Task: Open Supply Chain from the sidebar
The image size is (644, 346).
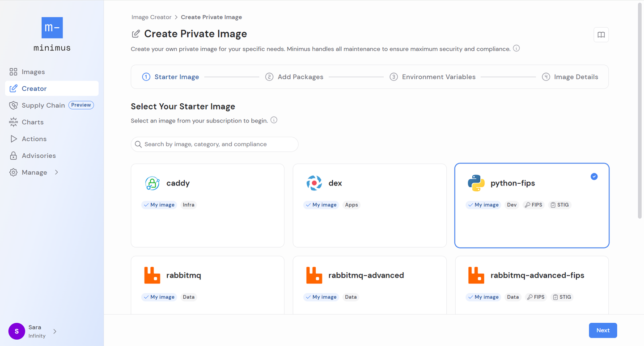Action: (x=43, y=105)
